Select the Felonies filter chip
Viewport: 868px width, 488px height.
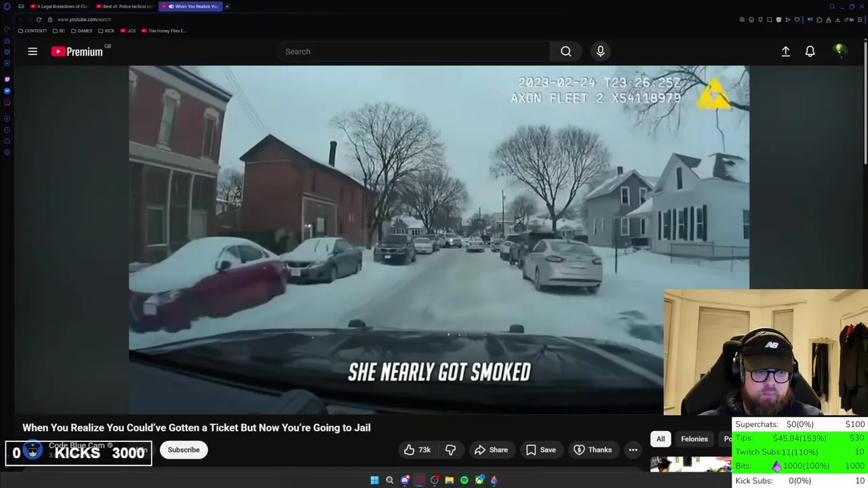coord(694,439)
